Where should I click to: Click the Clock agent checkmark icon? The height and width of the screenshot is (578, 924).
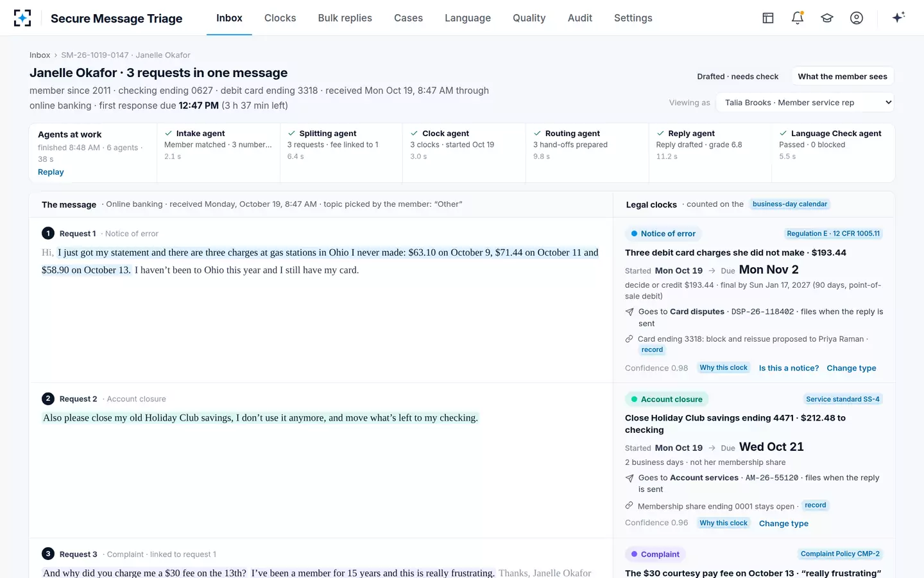coord(415,134)
